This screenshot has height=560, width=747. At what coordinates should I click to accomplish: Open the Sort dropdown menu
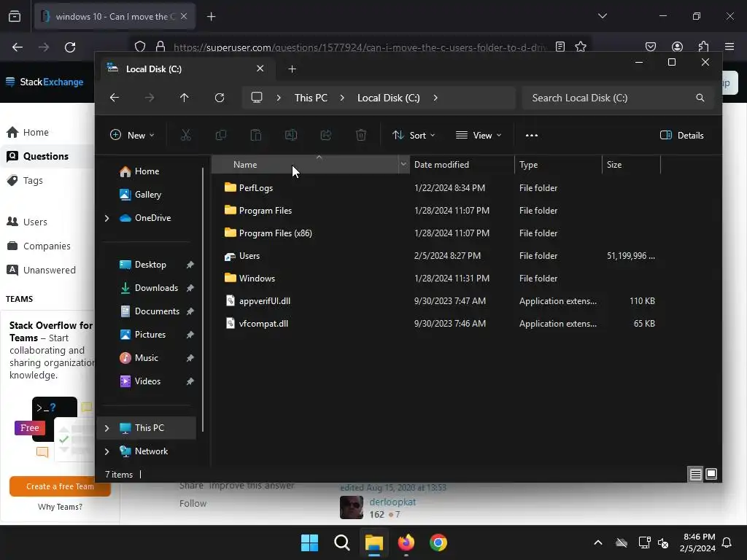414,135
